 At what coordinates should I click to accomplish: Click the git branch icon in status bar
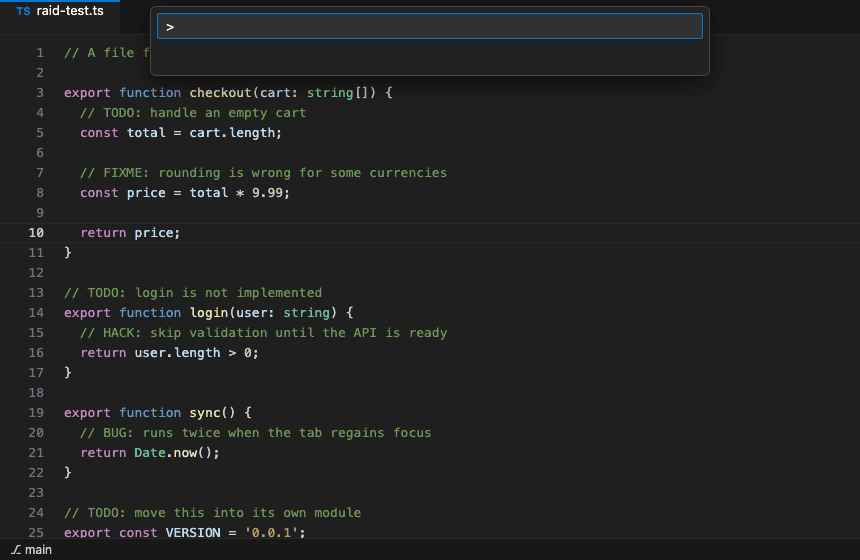click(x=16, y=550)
